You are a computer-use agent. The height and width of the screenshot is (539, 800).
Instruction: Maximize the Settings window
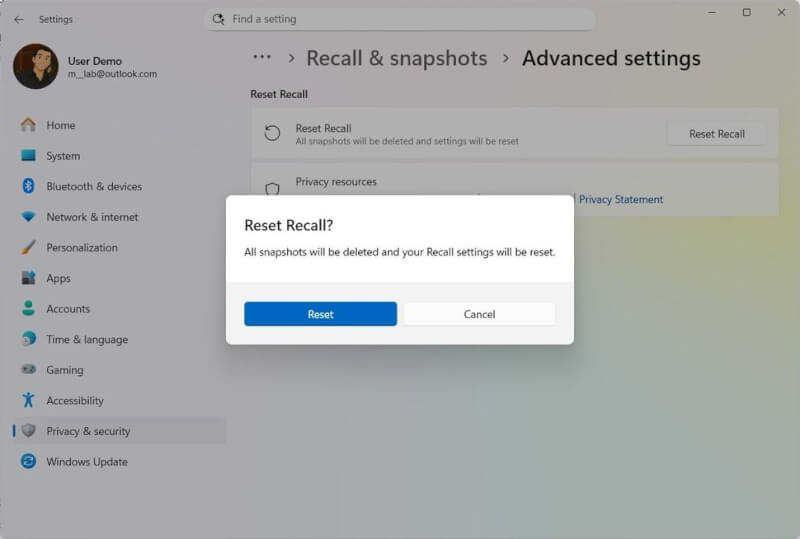point(746,12)
